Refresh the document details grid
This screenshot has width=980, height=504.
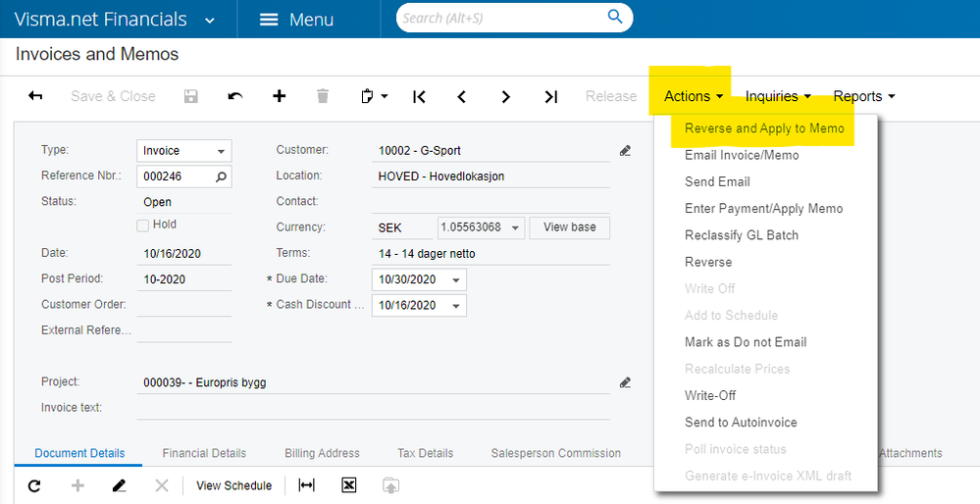tap(34, 485)
